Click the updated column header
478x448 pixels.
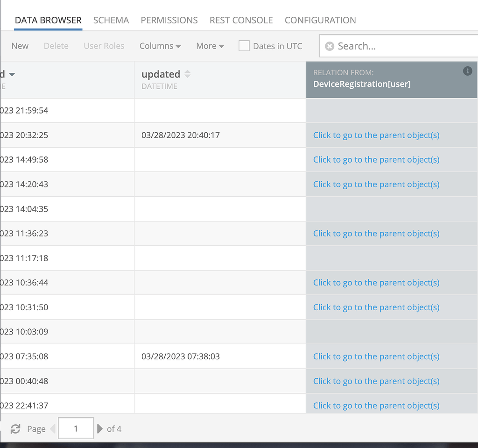click(220, 80)
